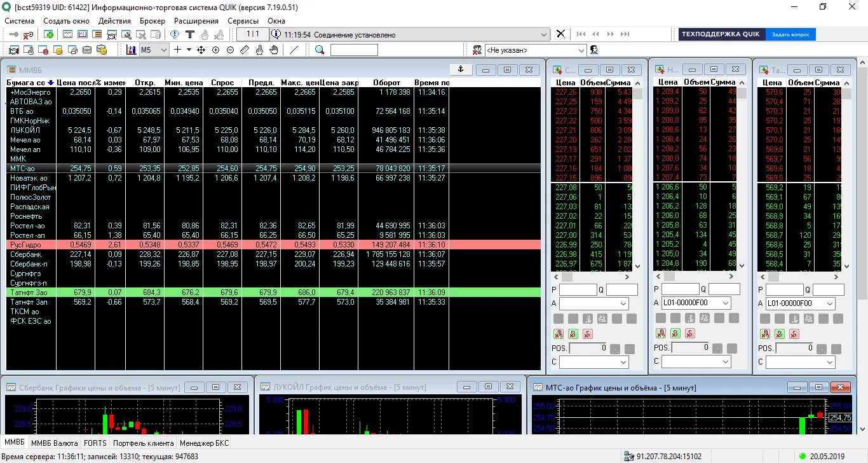Click the disconnect key icon with red cross
This screenshot has height=463, width=868.
[29, 35]
